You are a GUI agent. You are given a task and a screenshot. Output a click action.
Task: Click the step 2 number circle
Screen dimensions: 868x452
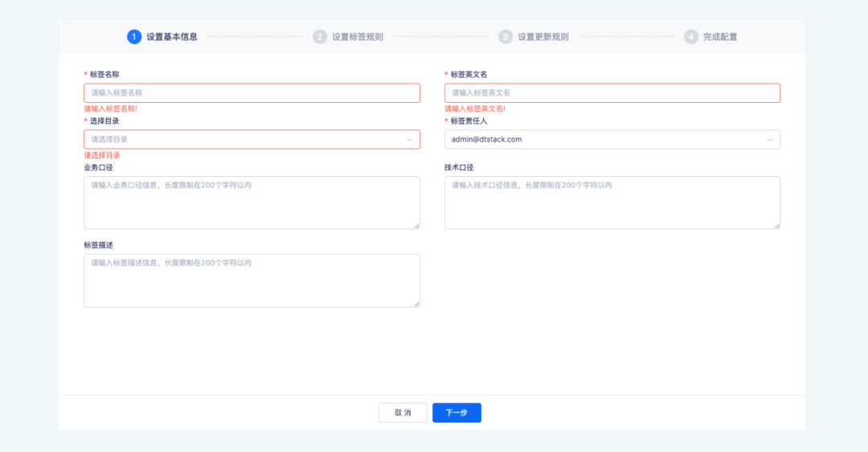pos(320,36)
